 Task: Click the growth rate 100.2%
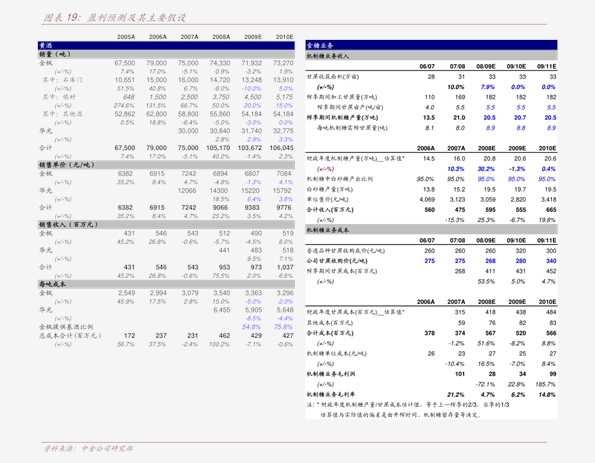pyautogui.click(x=219, y=344)
